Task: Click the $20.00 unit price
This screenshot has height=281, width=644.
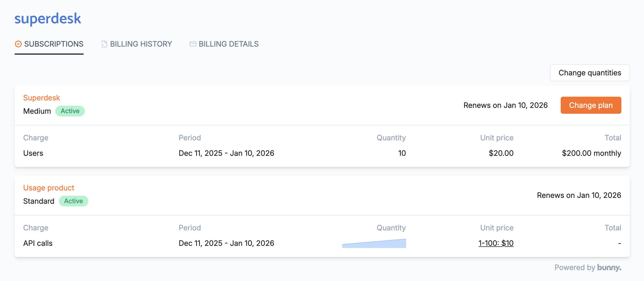Action: (501, 153)
